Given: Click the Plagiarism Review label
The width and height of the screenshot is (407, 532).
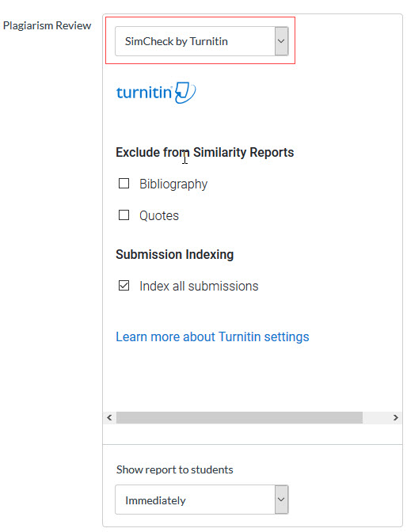Looking at the screenshot, I should 48,26.
